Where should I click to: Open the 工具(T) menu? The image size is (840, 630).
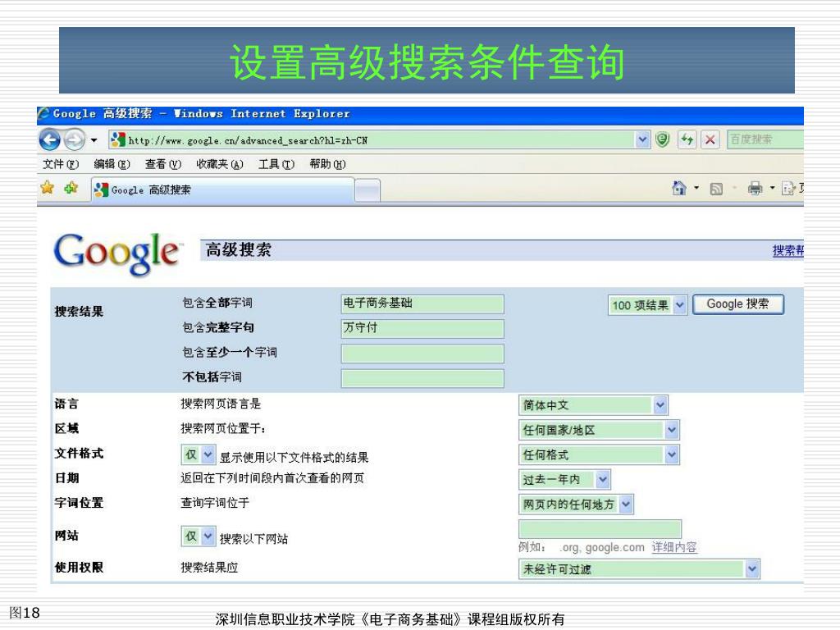click(276, 164)
